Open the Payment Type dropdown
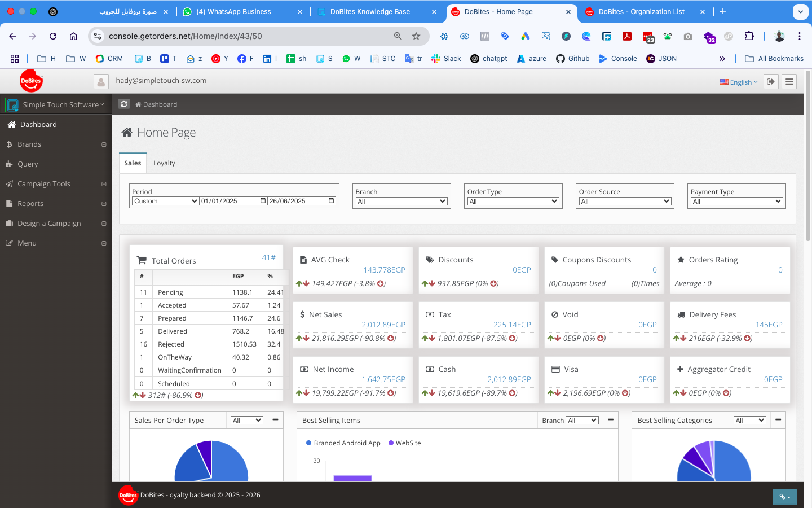812x508 pixels. (736, 202)
